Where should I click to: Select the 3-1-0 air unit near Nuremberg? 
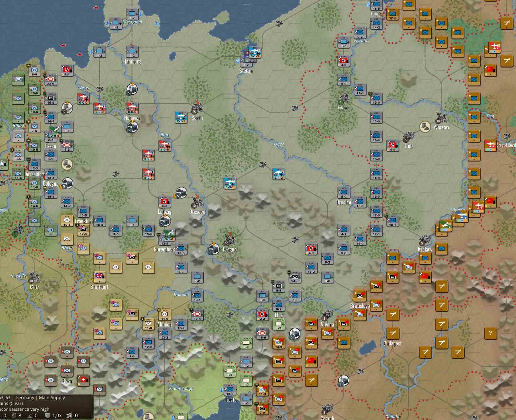tap(169, 235)
